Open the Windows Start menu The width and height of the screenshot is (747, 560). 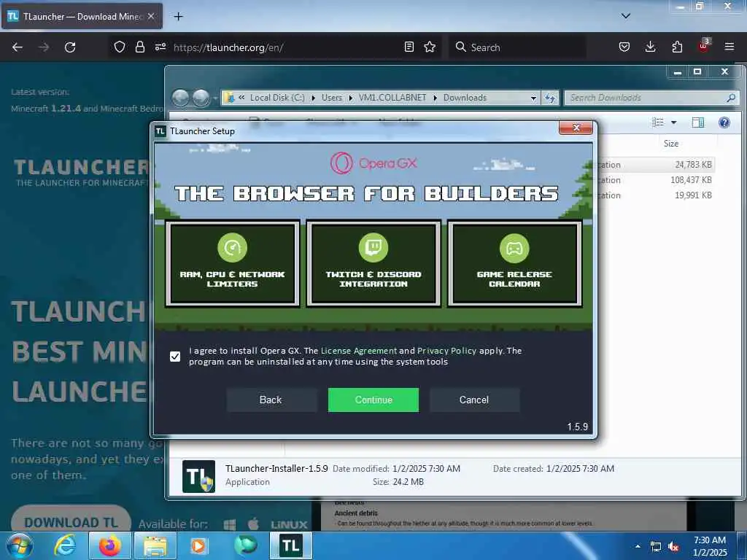tap(20, 545)
